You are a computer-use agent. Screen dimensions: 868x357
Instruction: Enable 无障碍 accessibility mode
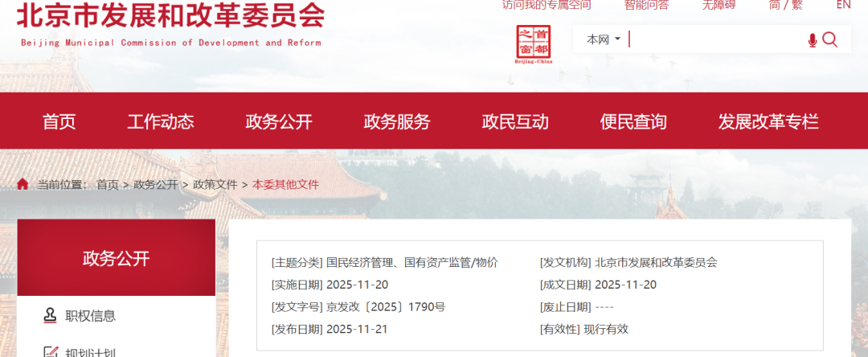[719, 5]
